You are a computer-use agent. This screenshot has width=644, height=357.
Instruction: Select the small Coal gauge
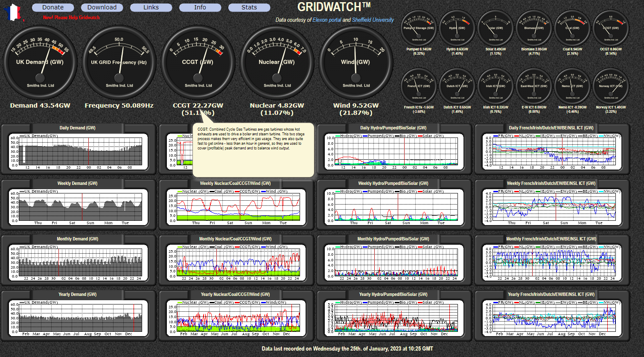573,28
